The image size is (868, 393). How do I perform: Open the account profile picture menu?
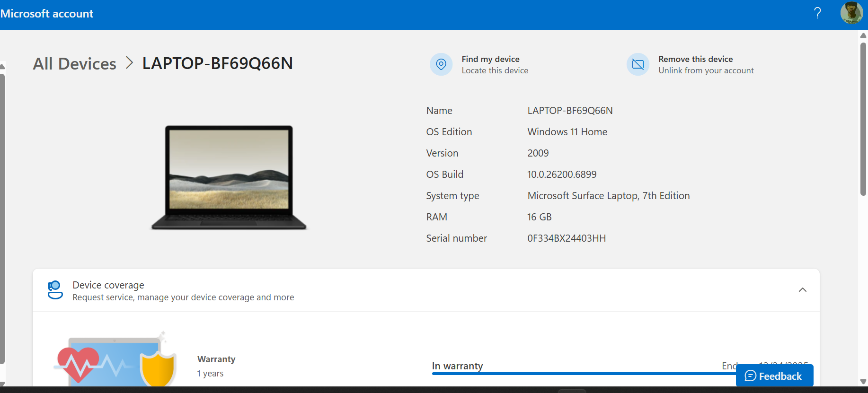tap(851, 13)
